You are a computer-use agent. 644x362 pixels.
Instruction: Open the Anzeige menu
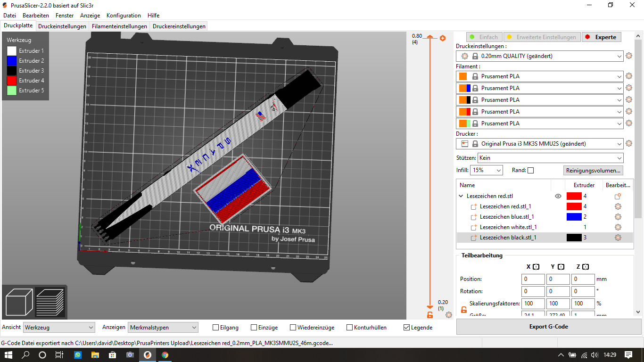(x=90, y=16)
